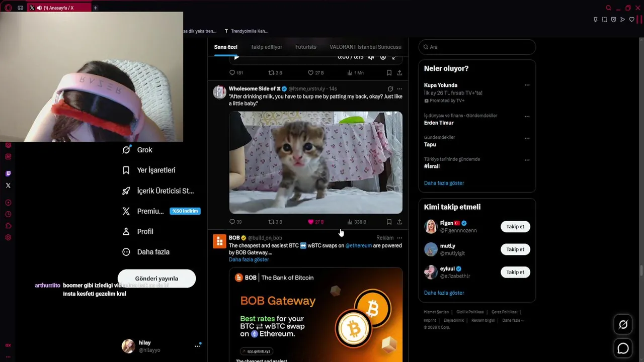
Task: Follow mutly with Takip et
Action: coord(515,249)
